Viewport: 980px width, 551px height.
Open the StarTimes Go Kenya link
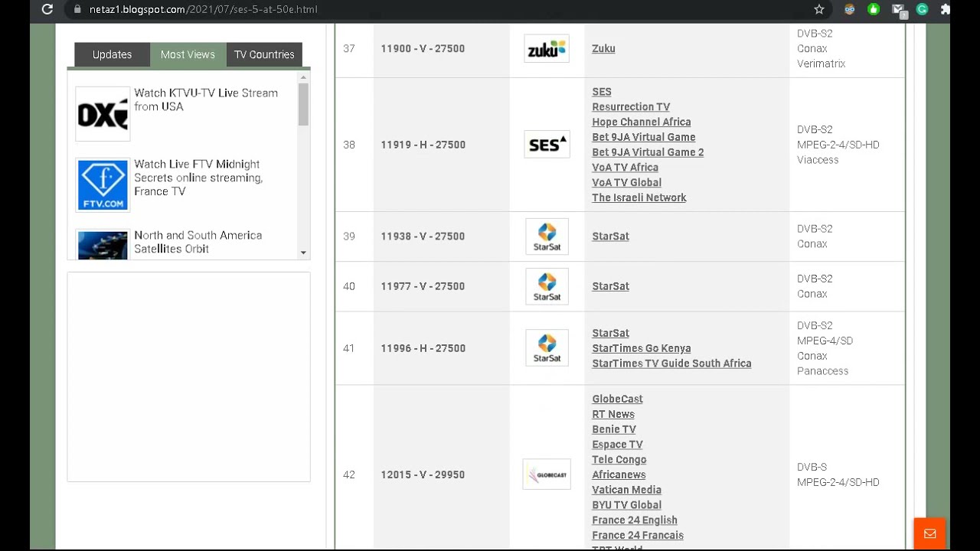point(642,348)
